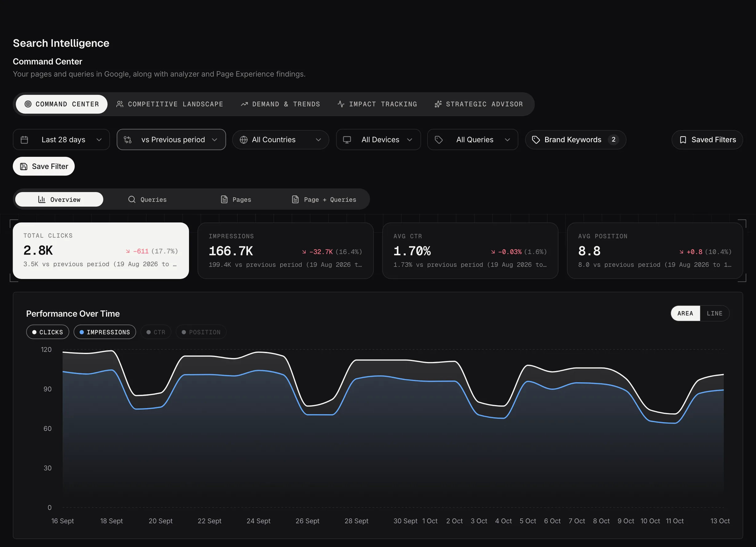Click the globe icon in countries filter
The height and width of the screenshot is (547, 756).
[244, 140]
